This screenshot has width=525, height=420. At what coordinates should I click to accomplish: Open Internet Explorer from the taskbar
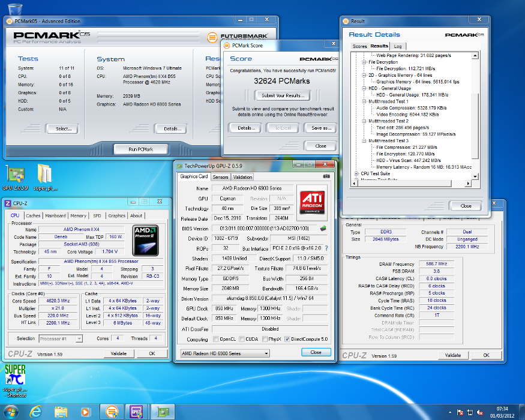coord(35,412)
